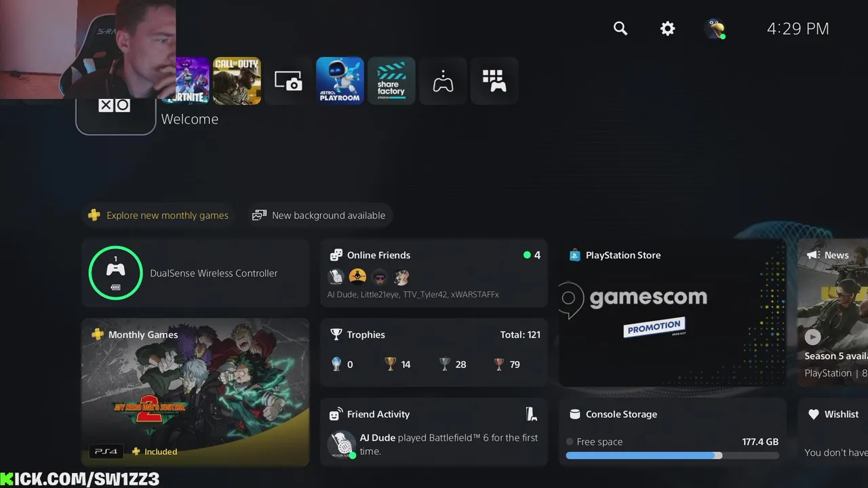Open the profile avatar icon
This screenshot has width=868, height=488.
(x=715, y=28)
